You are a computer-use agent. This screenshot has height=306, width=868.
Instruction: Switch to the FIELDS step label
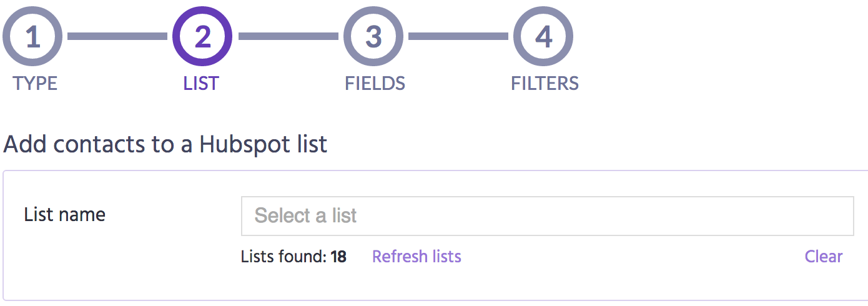click(375, 84)
